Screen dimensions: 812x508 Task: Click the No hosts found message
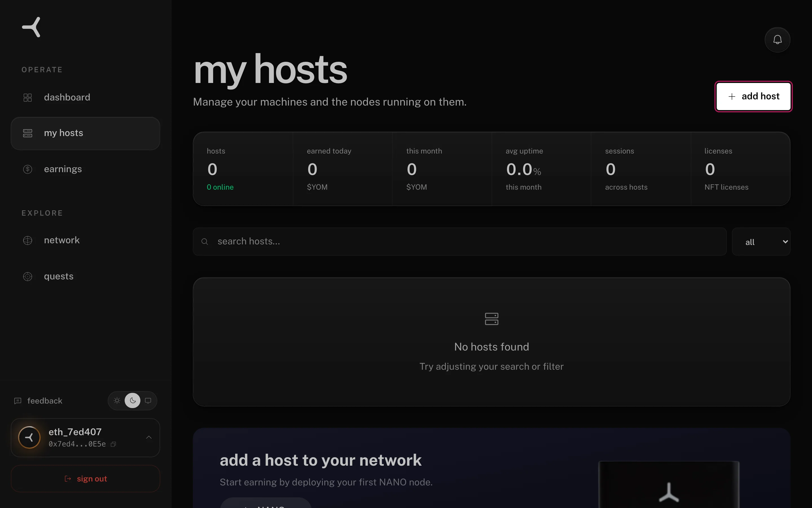pyautogui.click(x=491, y=347)
